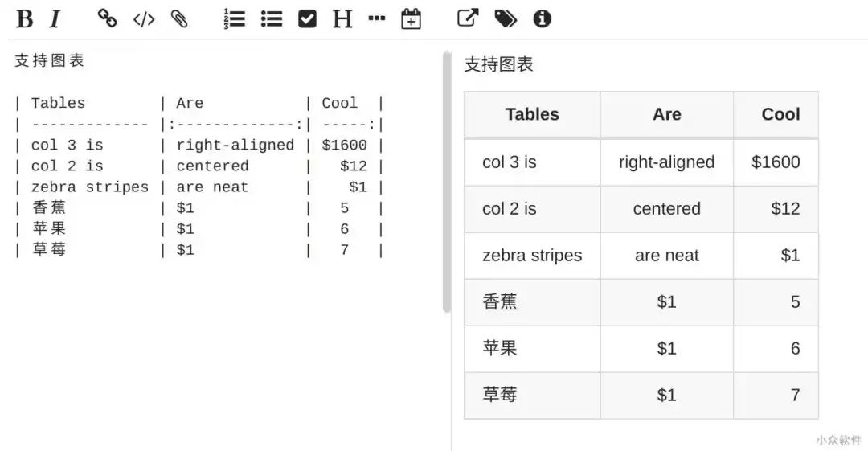
Task: Insert a hyperlink via chain icon
Action: (x=107, y=18)
